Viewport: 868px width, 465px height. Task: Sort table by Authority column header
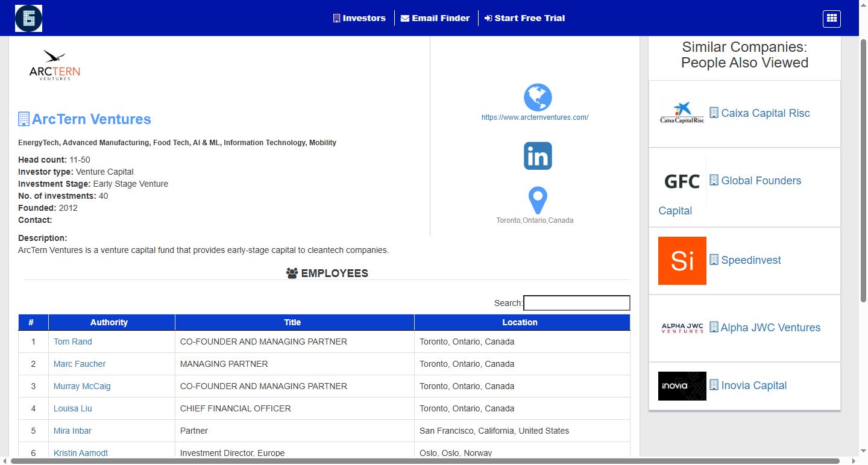pos(112,322)
